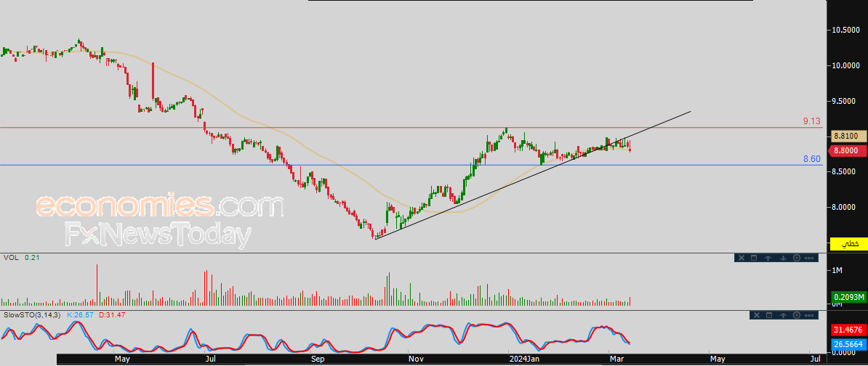Screen dimensions: 868x366
Task: Open more options for SlowSTO panel
Action: [811, 315]
